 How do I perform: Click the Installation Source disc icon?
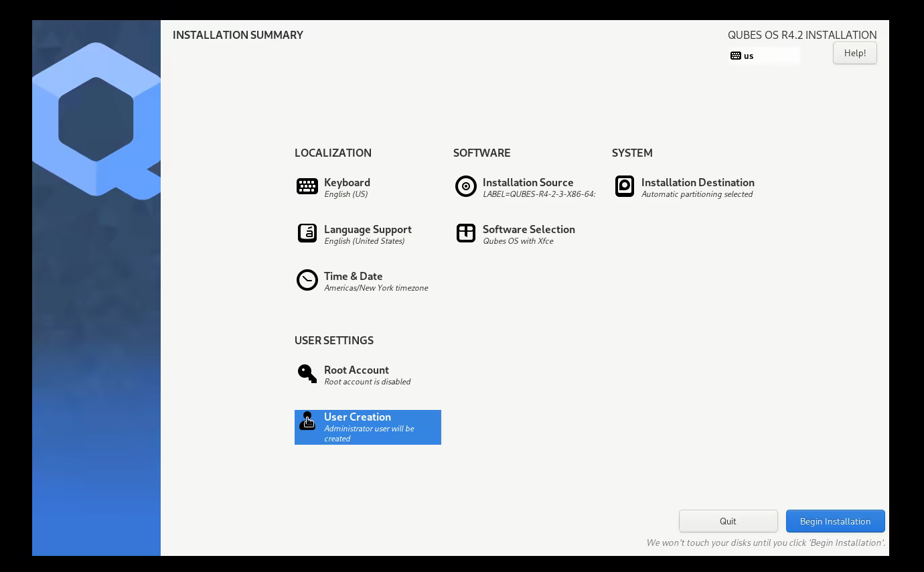point(465,186)
